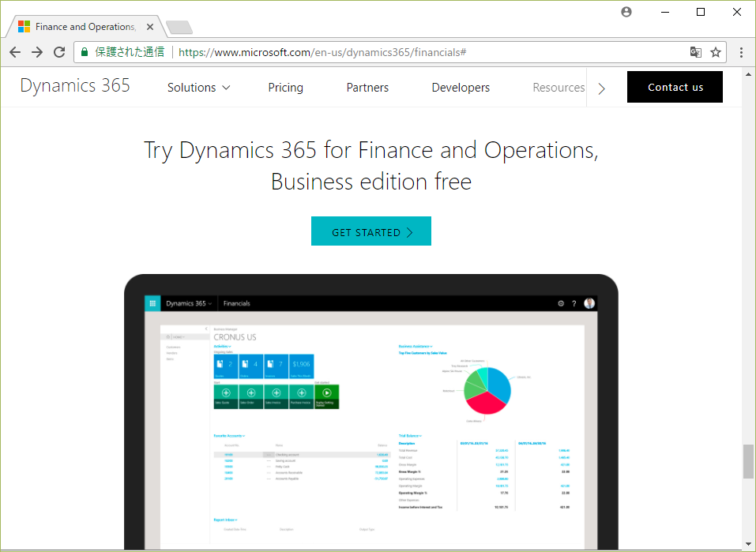756x552 pixels.
Task: Click the GET STARTED button
Action: pos(371,231)
